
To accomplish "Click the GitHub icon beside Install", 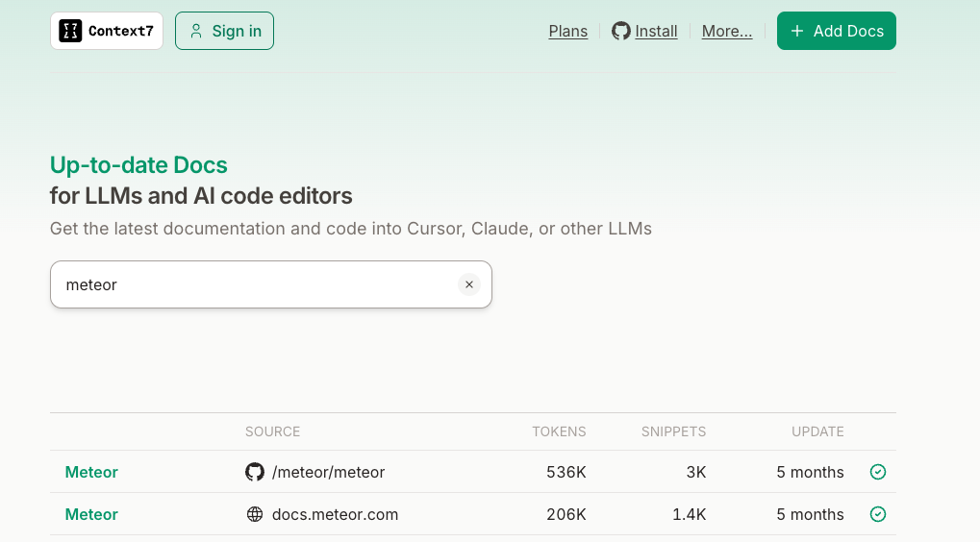I will tap(621, 31).
